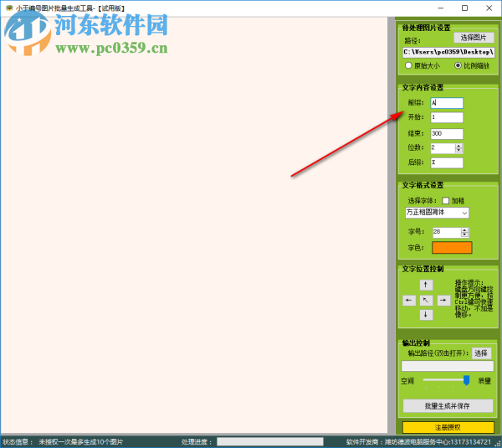Decrease the 位数 digits spinner value

(x=458, y=150)
